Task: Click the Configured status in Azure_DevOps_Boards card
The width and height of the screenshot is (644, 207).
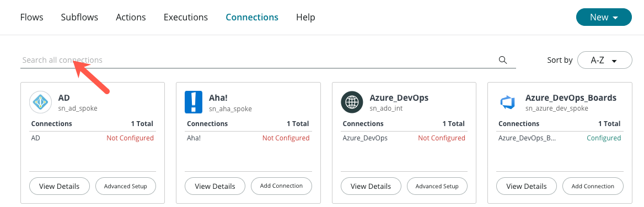Action: (x=604, y=138)
